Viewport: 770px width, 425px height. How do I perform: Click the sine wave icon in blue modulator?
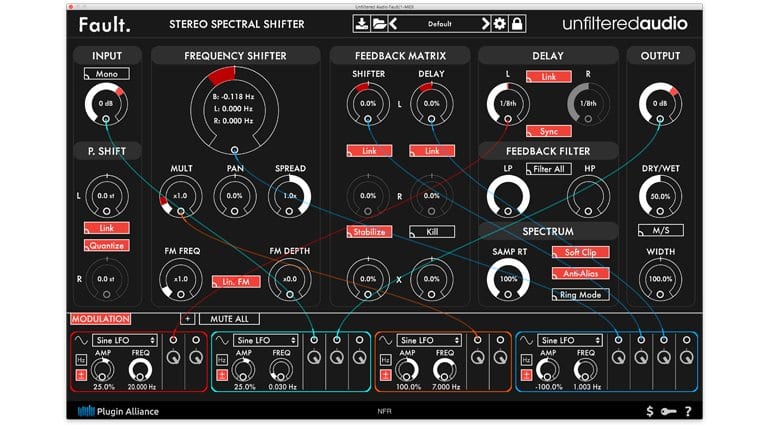click(526, 340)
